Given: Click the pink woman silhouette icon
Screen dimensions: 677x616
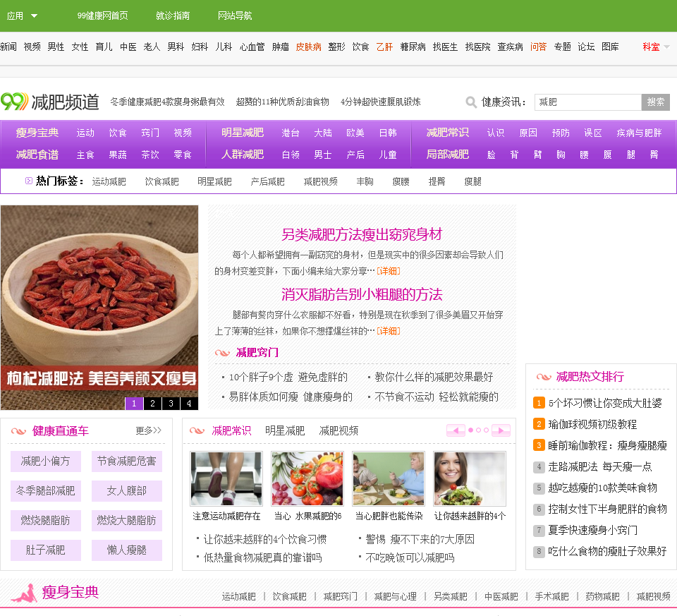Looking at the screenshot, I should 25,593.
